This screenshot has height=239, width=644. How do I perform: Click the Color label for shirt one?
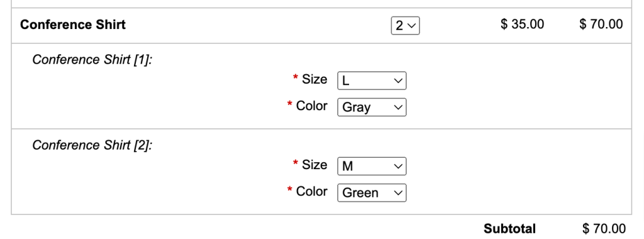312,106
